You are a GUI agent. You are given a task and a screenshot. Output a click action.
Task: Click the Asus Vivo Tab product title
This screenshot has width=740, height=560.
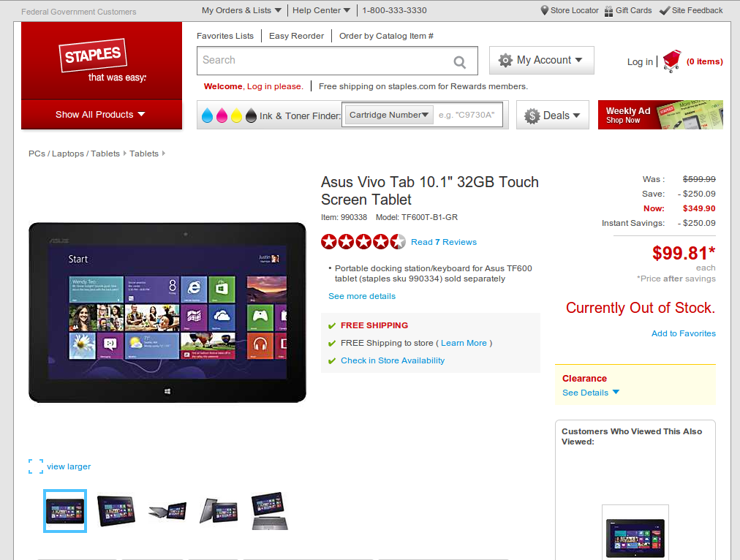[430, 191]
